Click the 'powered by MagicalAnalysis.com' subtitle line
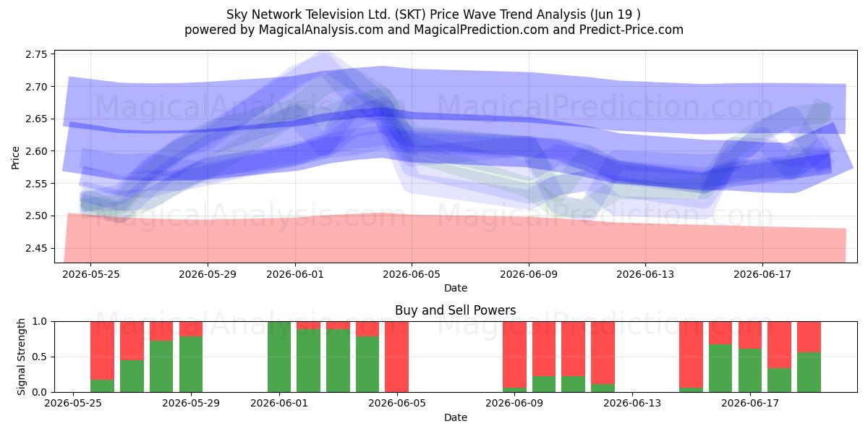Screen dimensions: 868x434 pos(434,30)
